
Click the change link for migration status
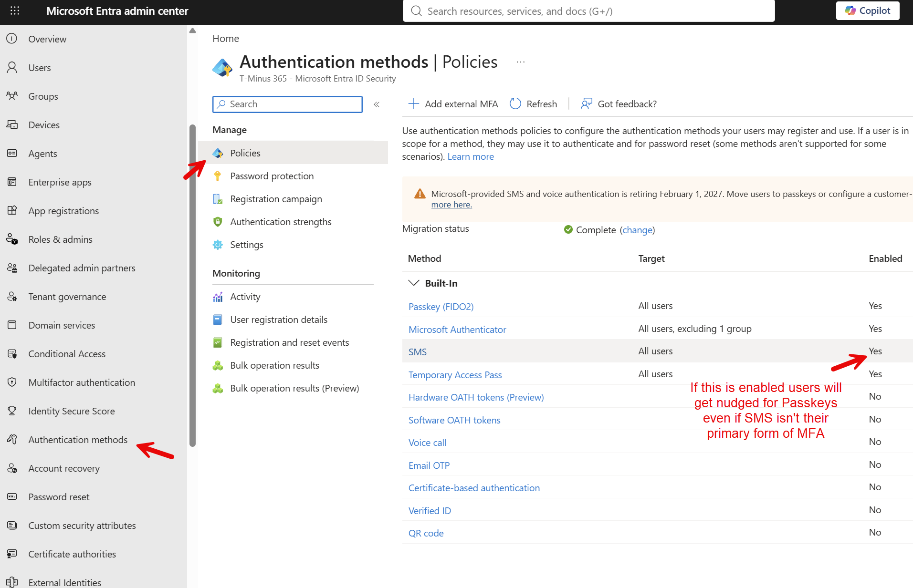click(637, 229)
